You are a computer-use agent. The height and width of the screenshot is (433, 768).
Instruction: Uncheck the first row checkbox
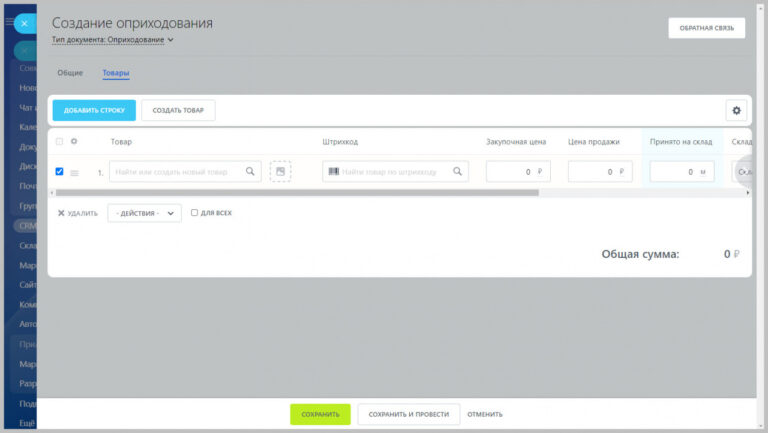coord(59,171)
